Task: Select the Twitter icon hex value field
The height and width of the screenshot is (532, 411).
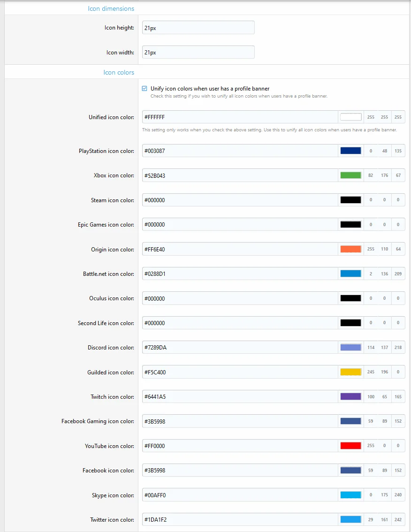Action: [235, 519]
